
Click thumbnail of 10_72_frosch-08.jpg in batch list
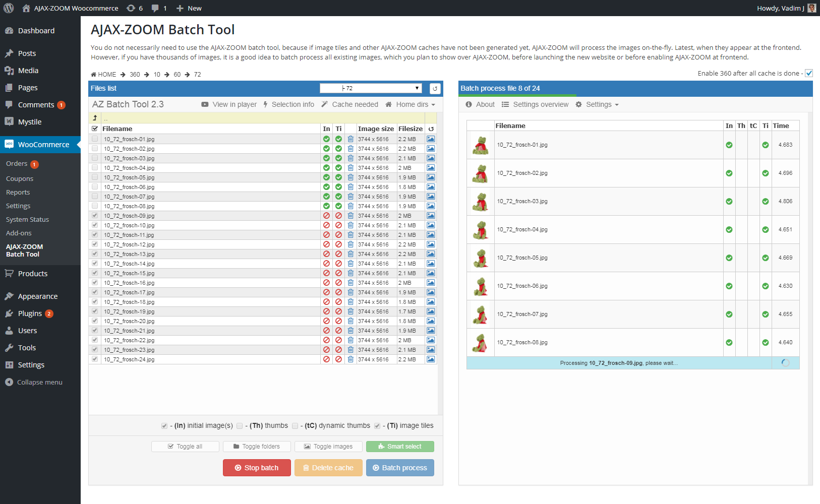(480, 343)
